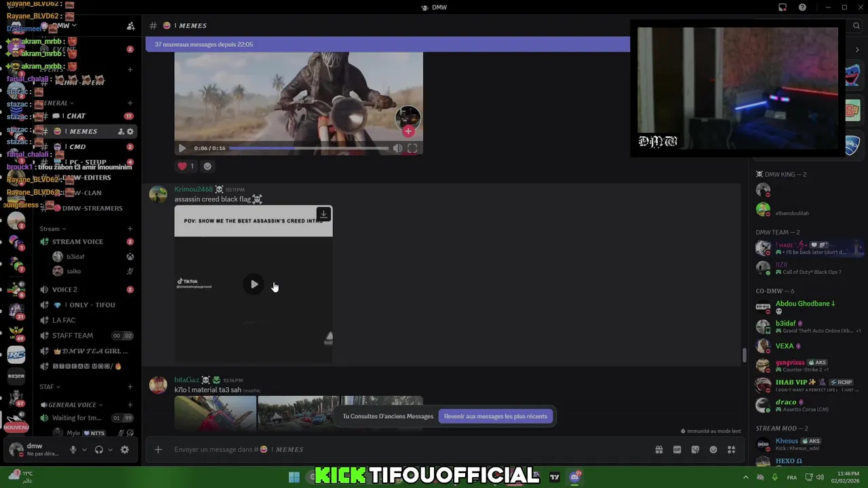The height and width of the screenshot is (488, 868).
Task: Add a channel to GENERAL VOICE category
Action: (x=130, y=405)
